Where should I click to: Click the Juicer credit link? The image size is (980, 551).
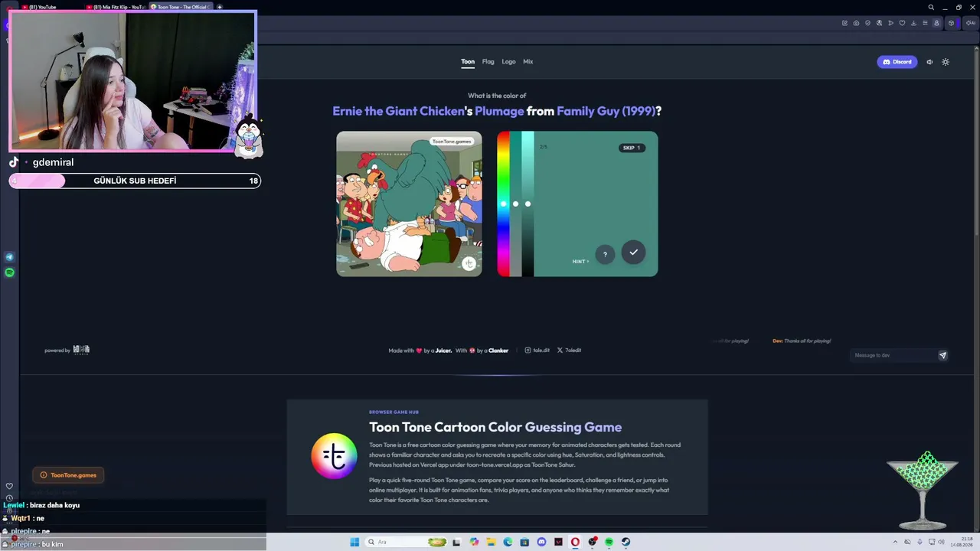[443, 350]
